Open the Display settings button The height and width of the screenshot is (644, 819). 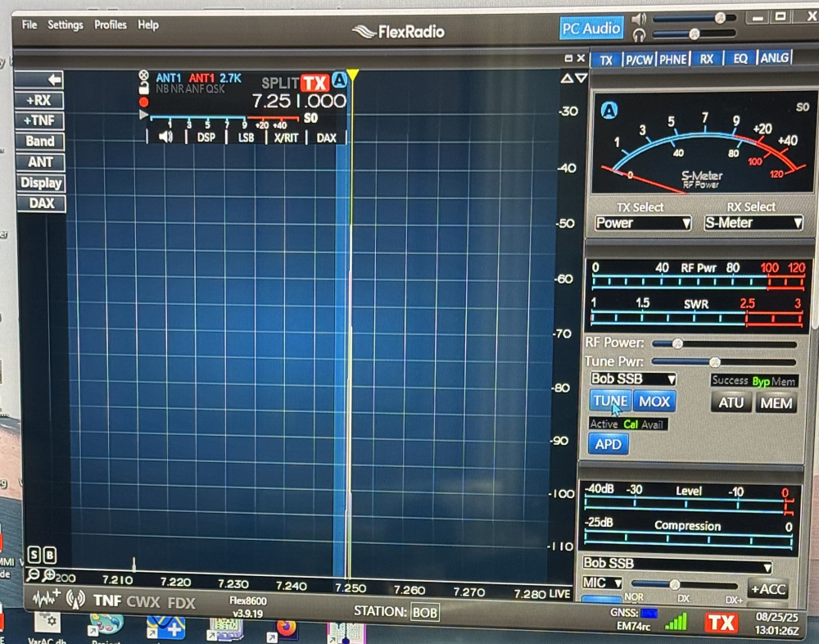click(41, 183)
